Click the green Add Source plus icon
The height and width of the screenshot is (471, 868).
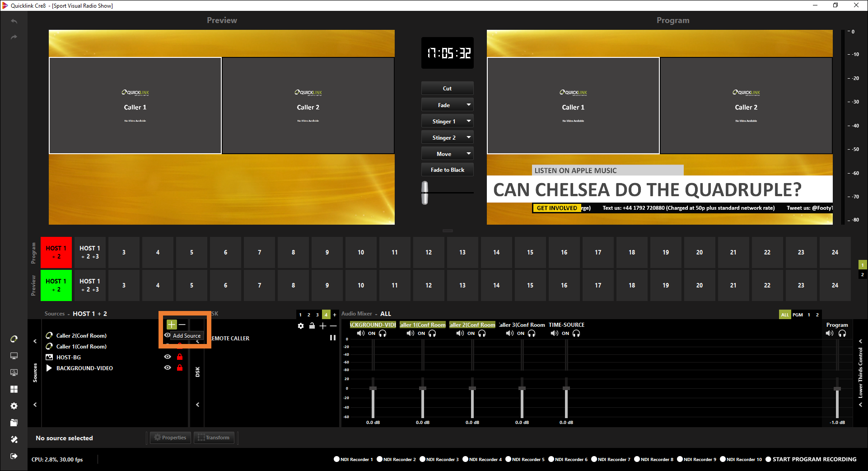[x=171, y=325]
